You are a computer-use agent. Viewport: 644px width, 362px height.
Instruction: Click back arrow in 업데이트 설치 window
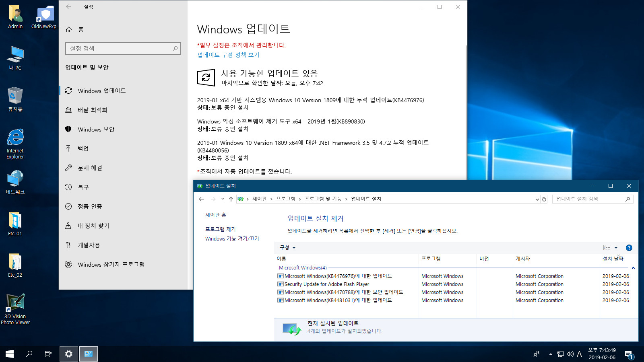[201, 199]
